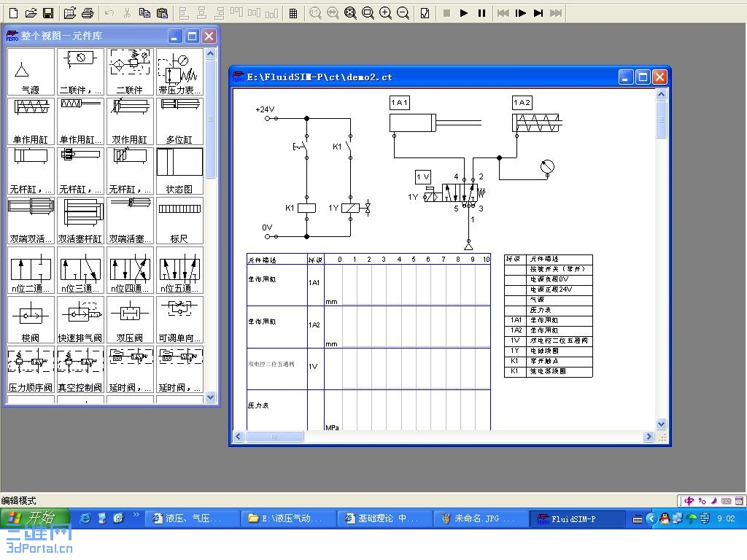This screenshot has height=560, width=747.
Task: Launch Internet Explorer from quick launch
Action: point(85,518)
